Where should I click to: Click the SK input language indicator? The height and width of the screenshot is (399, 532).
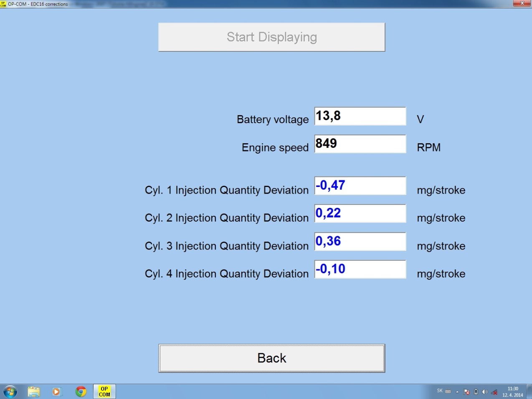(x=440, y=391)
